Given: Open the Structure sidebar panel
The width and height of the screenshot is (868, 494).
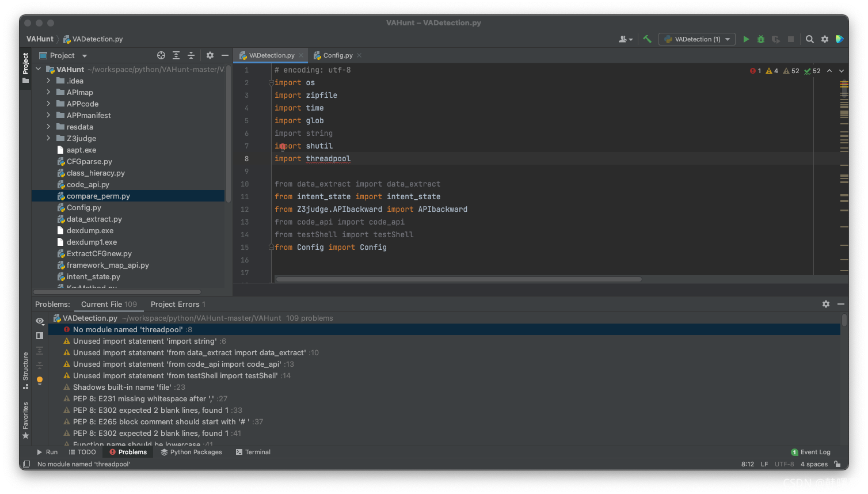Looking at the screenshot, I should (25, 370).
